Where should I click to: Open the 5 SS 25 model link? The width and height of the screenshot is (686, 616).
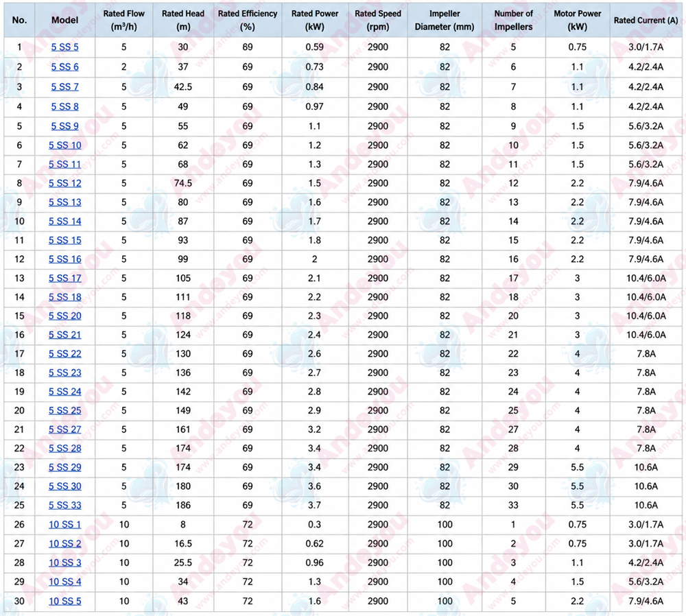click(64, 410)
